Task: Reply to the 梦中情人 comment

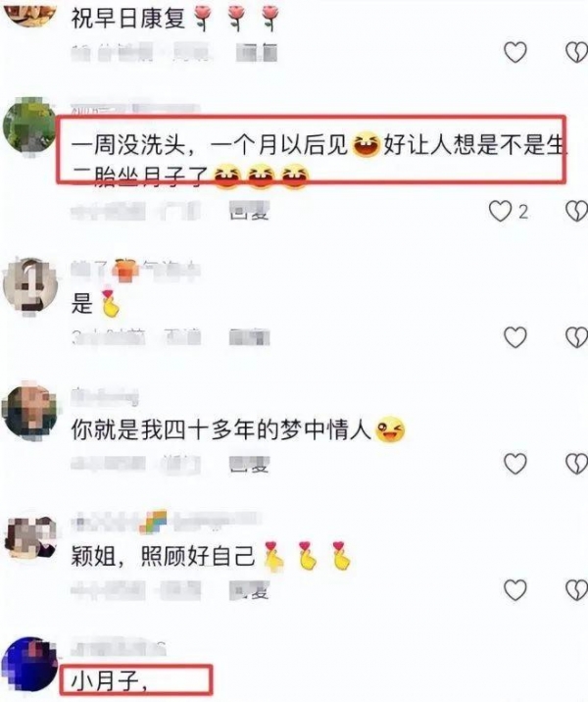Action: coord(249,465)
